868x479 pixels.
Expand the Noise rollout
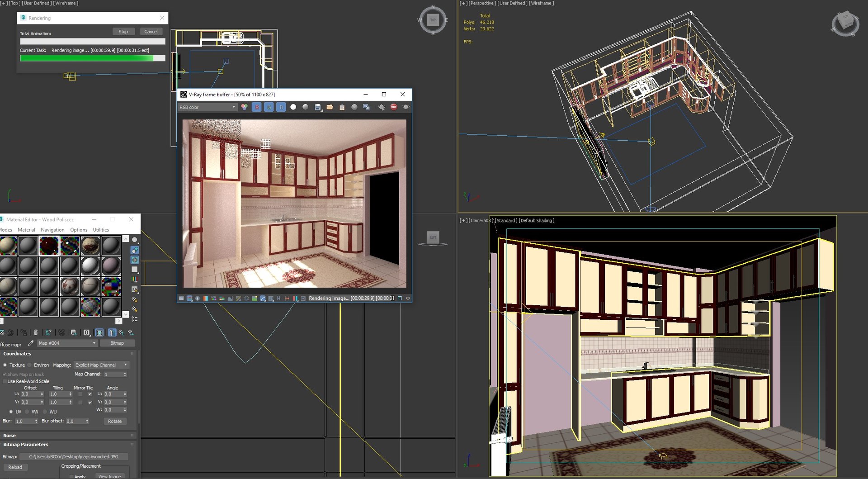(x=68, y=436)
